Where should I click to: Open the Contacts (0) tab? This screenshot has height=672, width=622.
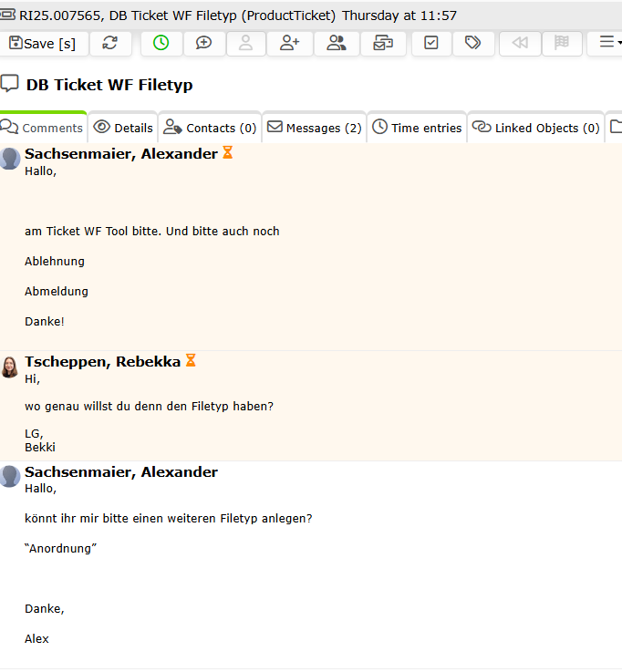210,128
